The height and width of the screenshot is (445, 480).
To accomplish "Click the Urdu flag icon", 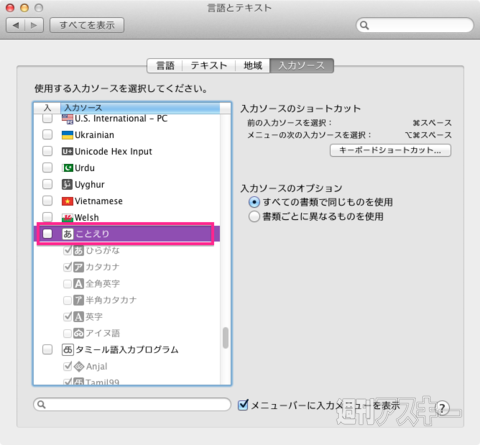I will coord(67,168).
